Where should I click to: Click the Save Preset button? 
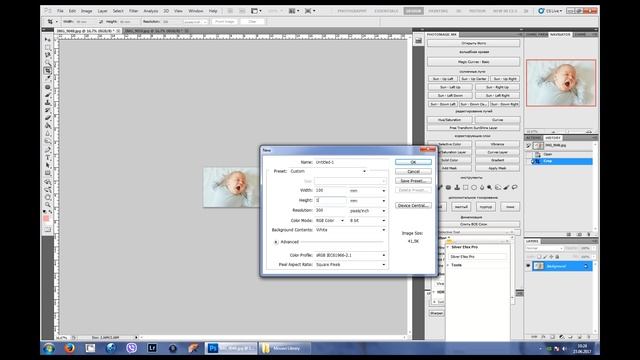(x=413, y=181)
